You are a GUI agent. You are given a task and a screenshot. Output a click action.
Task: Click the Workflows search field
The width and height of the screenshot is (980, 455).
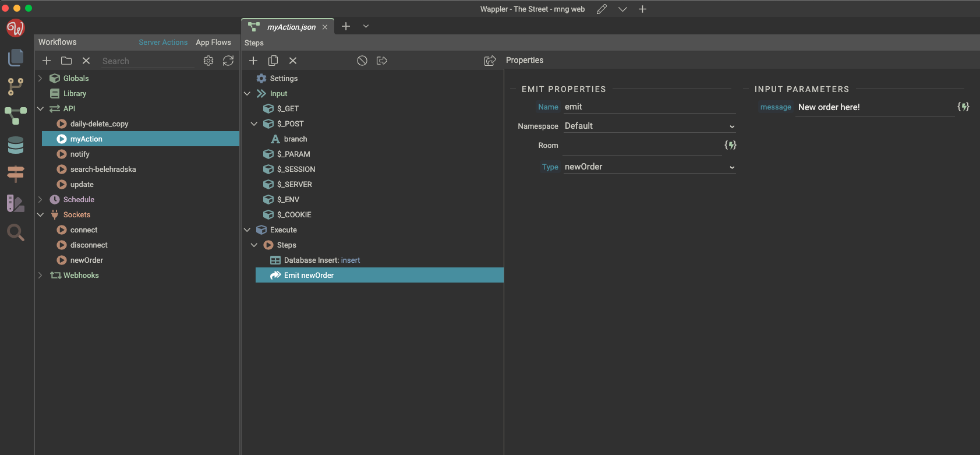pyautogui.click(x=148, y=61)
